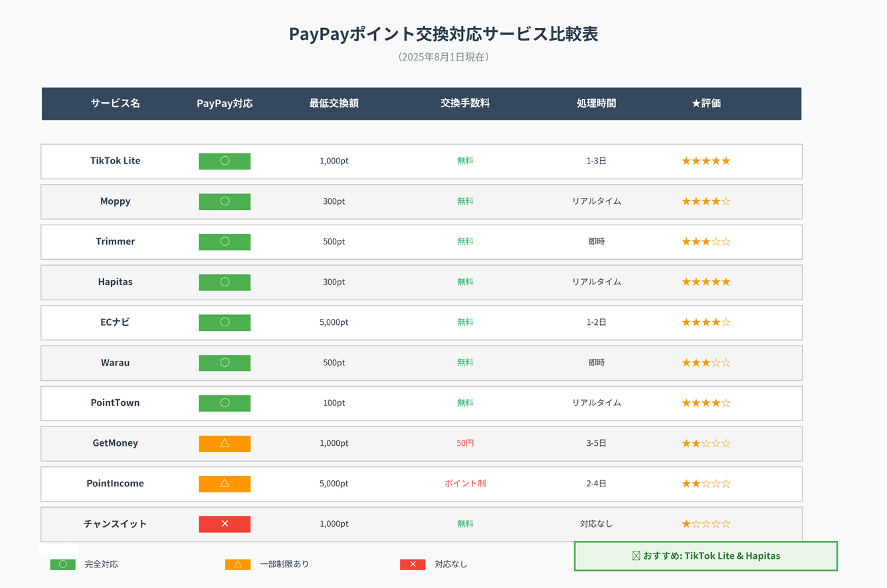Click the PayPay対応 column header
Screen dimensions: 887x588
(x=225, y=104)
